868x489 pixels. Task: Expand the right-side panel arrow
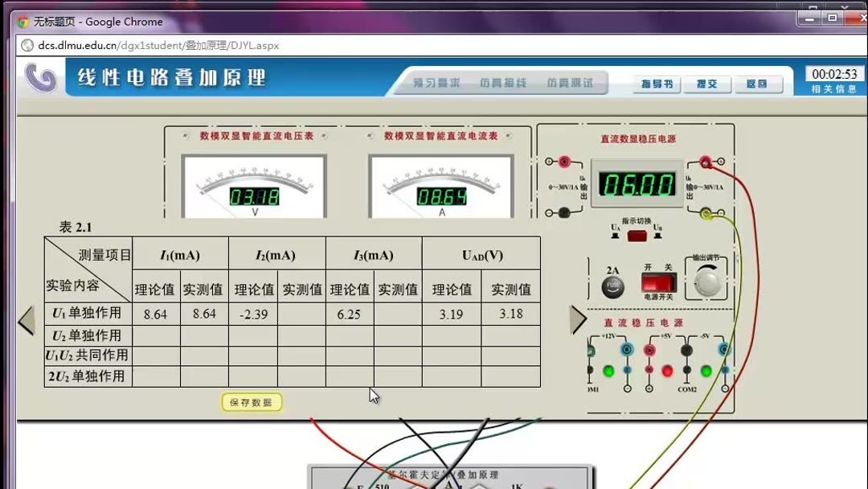tap(579, 318)
